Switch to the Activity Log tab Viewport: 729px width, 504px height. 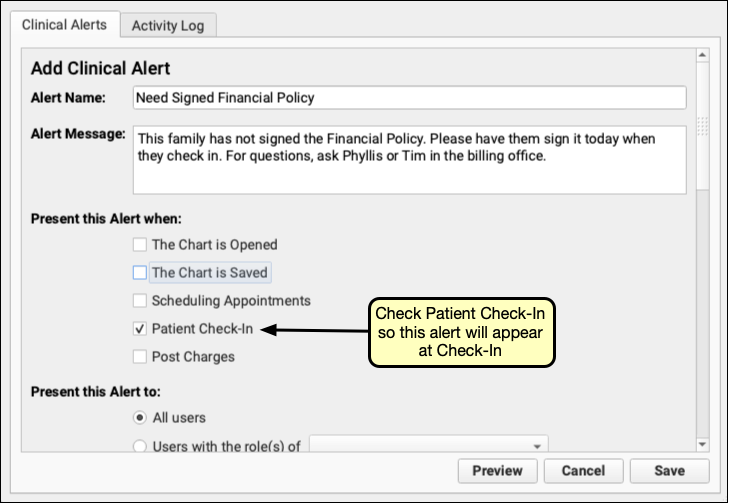click(167, 25)
